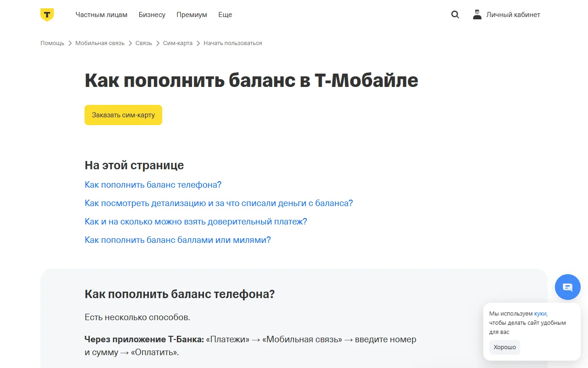588x368 pixels.
Task: Select the Премиум menu item
Action: (x=192, y=15)
